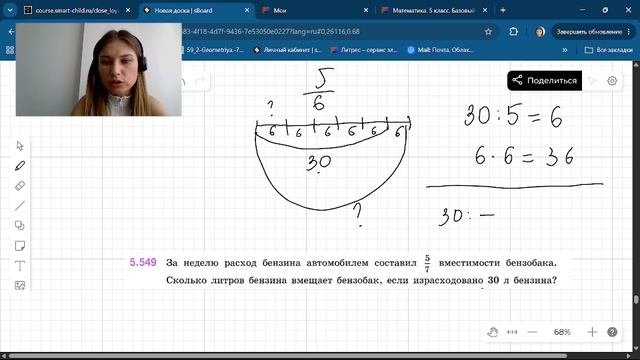The height and width of the screenshot is (360, 640).
Task: Open board settings gear icon
Action: click(612, 81)
